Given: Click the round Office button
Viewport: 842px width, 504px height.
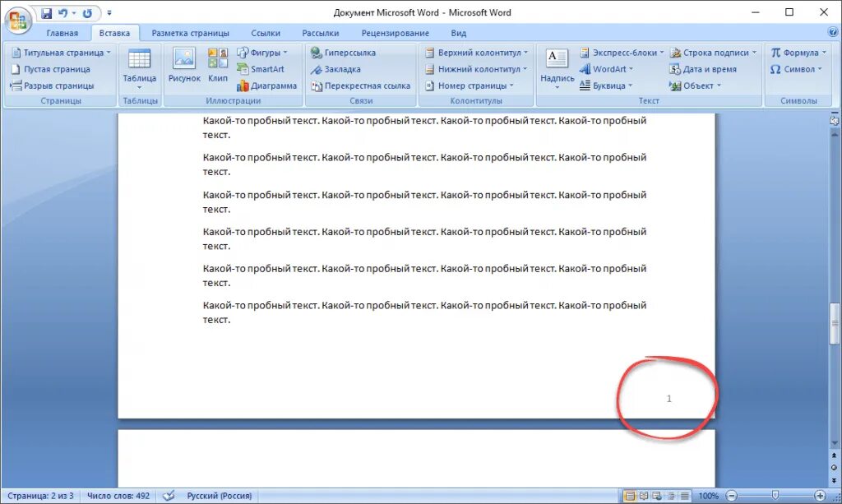Looking at the screenshot, I should 18,20.
